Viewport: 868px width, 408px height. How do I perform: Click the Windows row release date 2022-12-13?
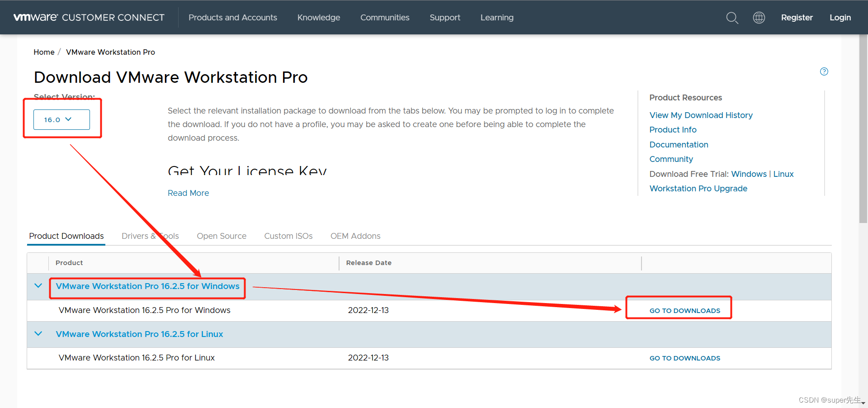point(368,310)
